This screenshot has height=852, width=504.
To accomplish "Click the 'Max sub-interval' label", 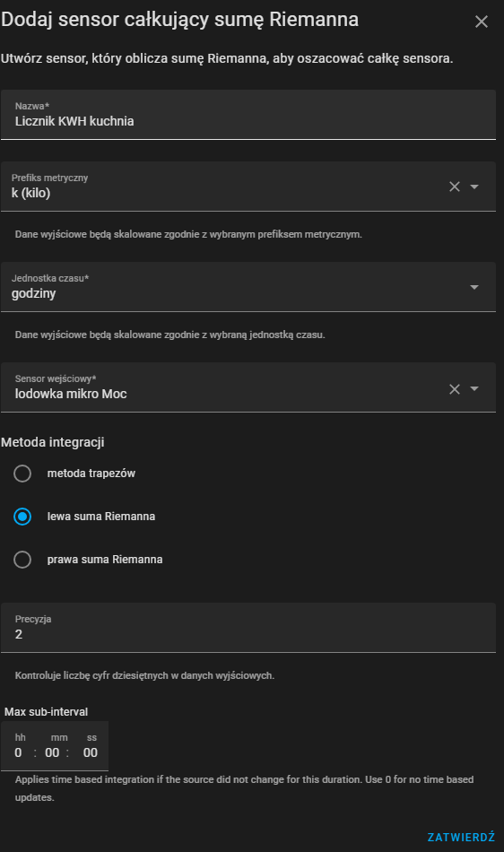I will [46, 712].
